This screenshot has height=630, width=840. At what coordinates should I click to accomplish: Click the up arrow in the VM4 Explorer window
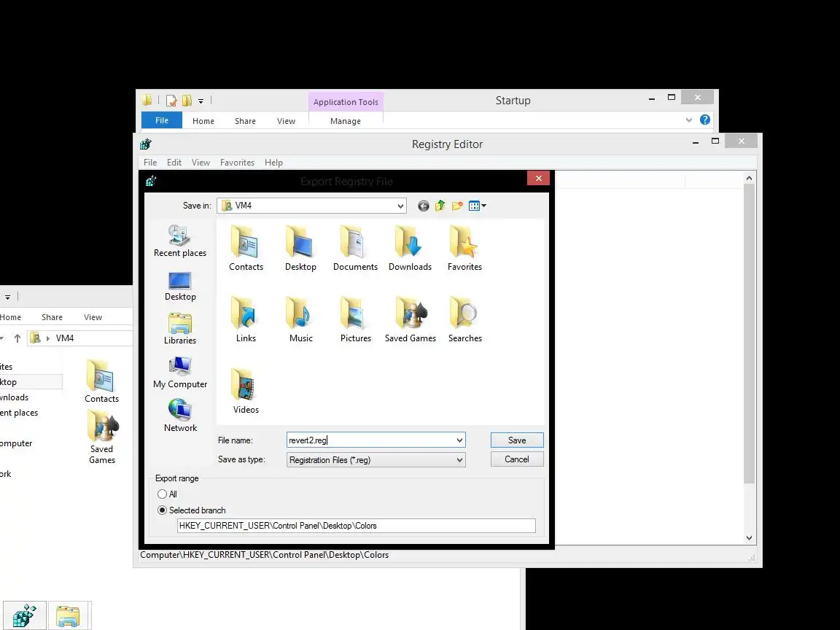click(x=17, y=338)
